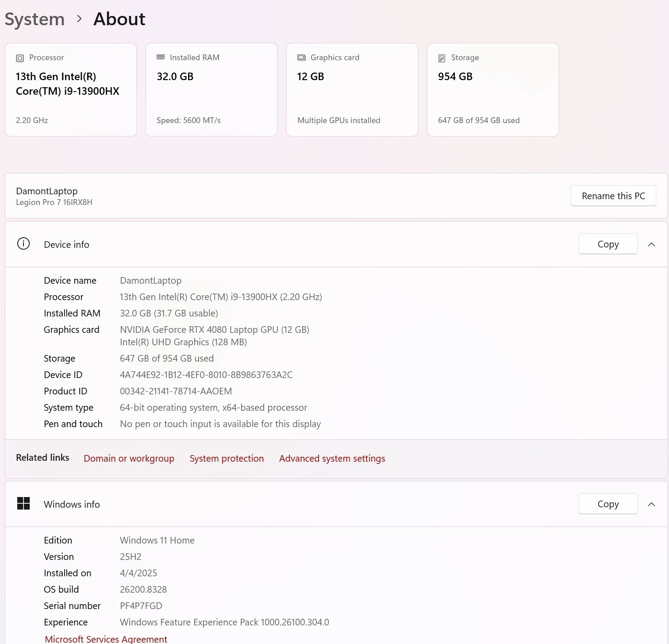
Task: Click the Windows info header label
Action: pos(72,504)
